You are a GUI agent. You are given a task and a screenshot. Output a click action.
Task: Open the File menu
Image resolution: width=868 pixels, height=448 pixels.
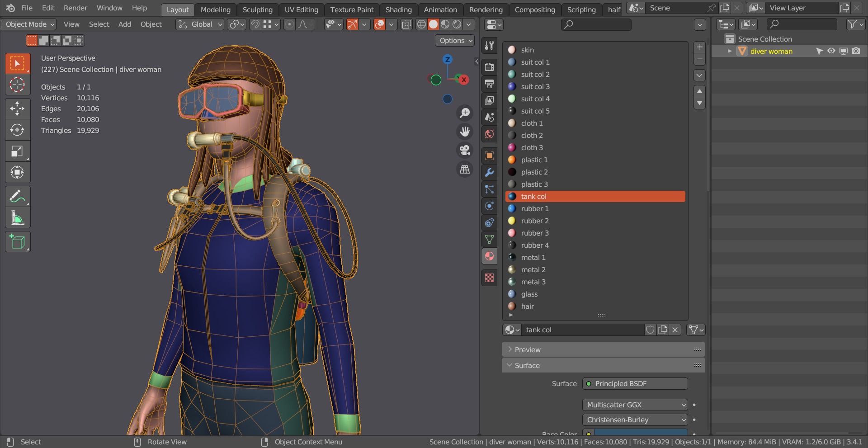tap(27, 8)
